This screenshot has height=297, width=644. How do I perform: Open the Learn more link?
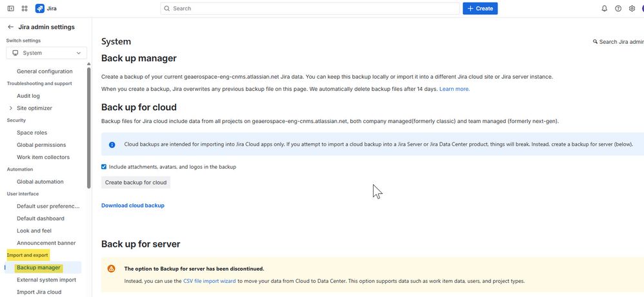(454, 89)
